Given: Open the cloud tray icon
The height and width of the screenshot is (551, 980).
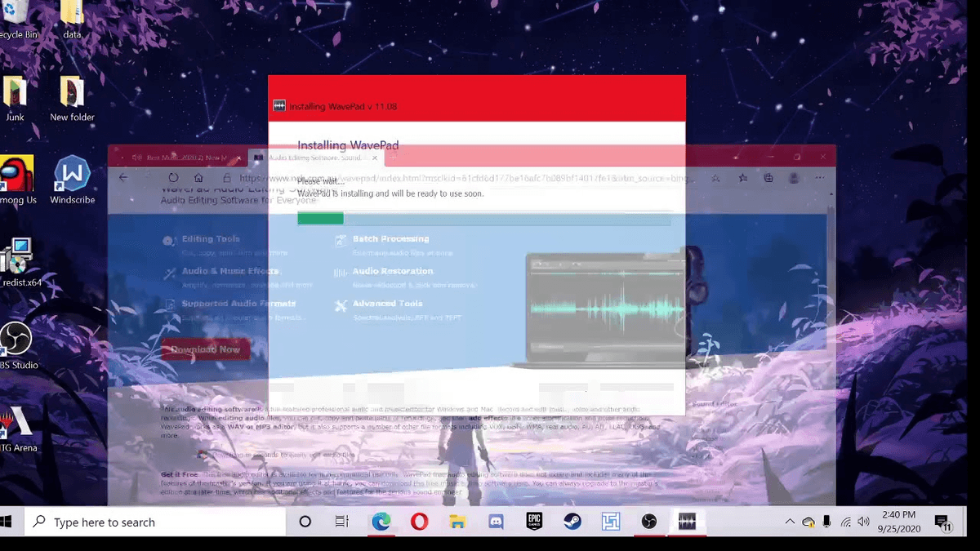Looking at the screenshot, I should point(808,522).
